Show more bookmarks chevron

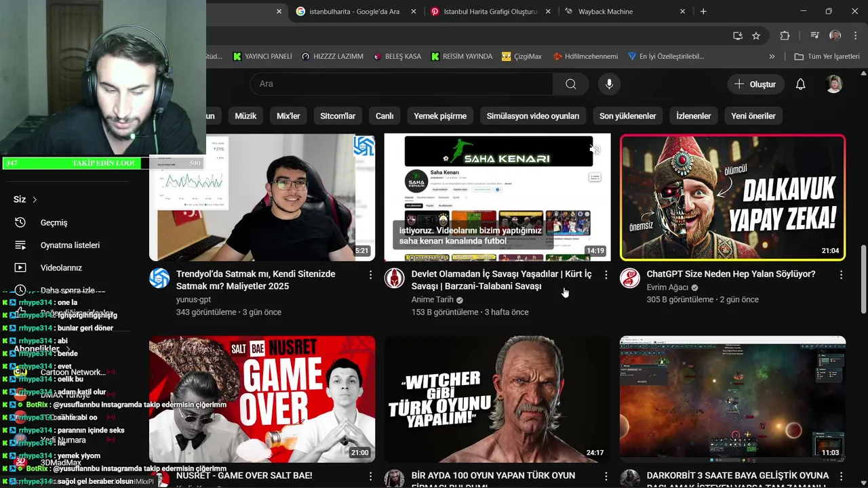[x=772, y=56]
